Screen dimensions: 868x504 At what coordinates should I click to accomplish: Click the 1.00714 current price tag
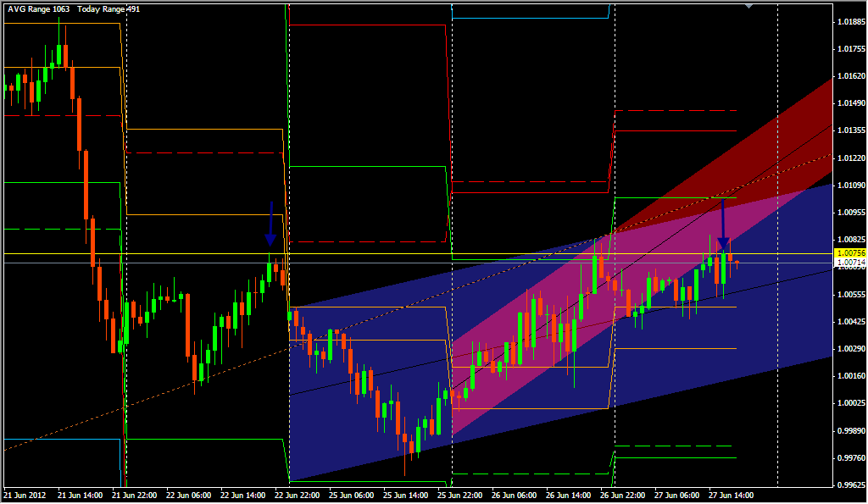coord(851,262)
